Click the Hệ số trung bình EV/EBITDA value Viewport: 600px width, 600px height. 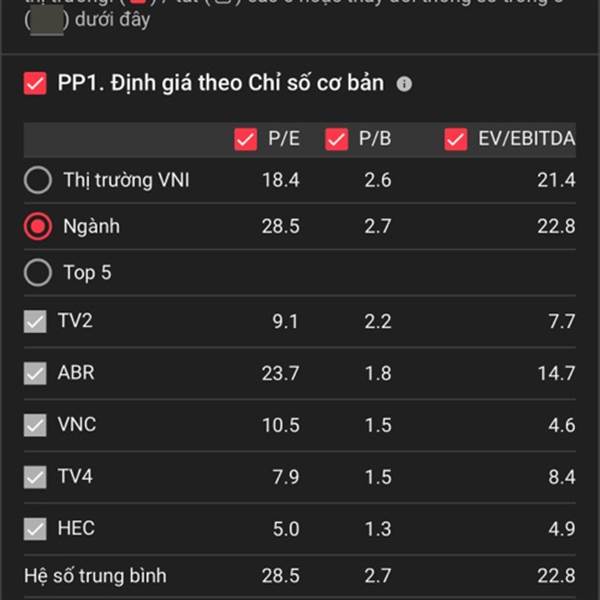(556, 576)
